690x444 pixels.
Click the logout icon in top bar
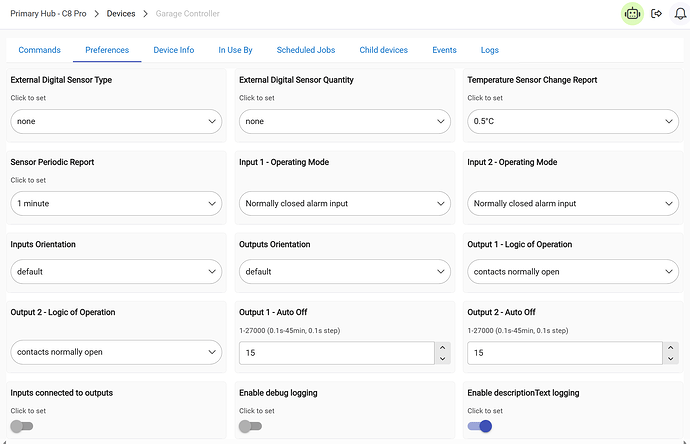coord(657,14)
